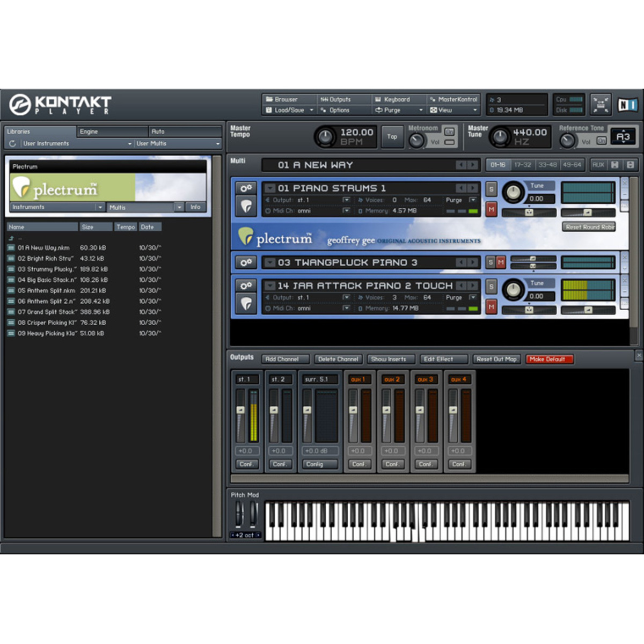Open the wrench settings for 01 Piano Strums 1
Image resolution: width=644 pixels, height=644 pixels.
tap(246, 188)
